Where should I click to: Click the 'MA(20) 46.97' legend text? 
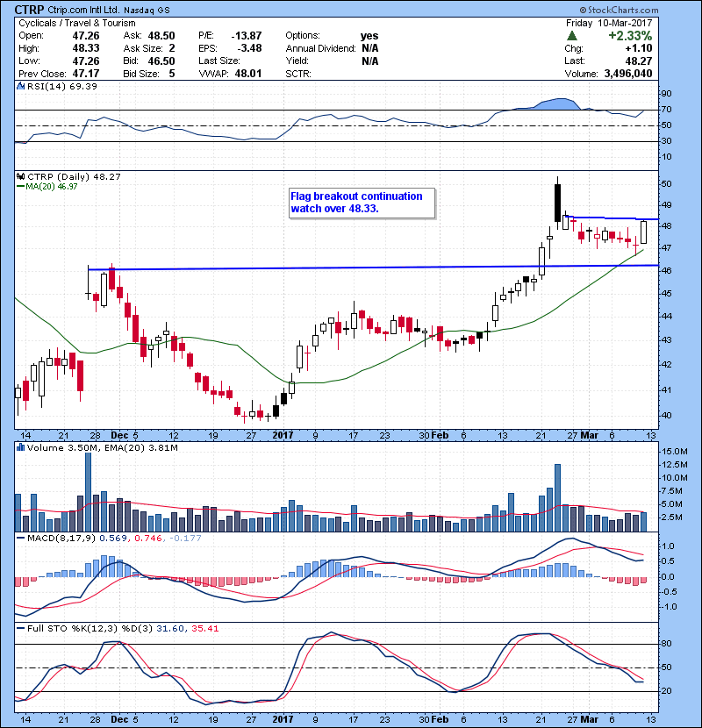[52, 187]
